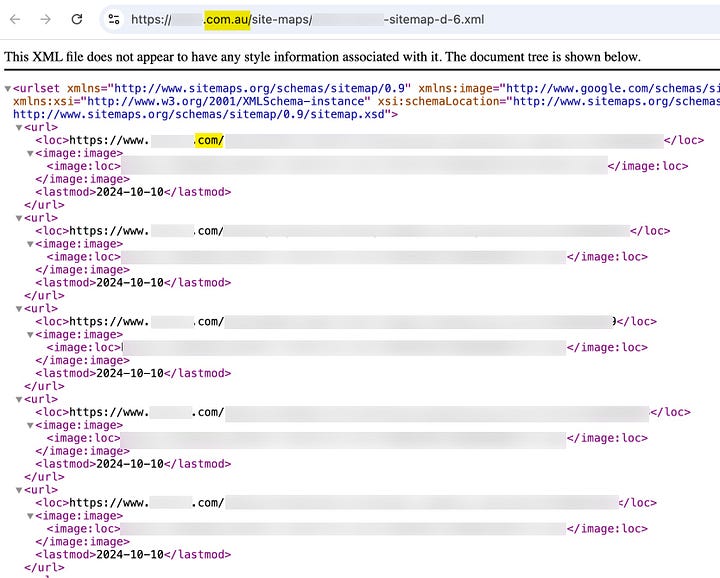Collapse image:image node in fifth url

tap(30, 516)
